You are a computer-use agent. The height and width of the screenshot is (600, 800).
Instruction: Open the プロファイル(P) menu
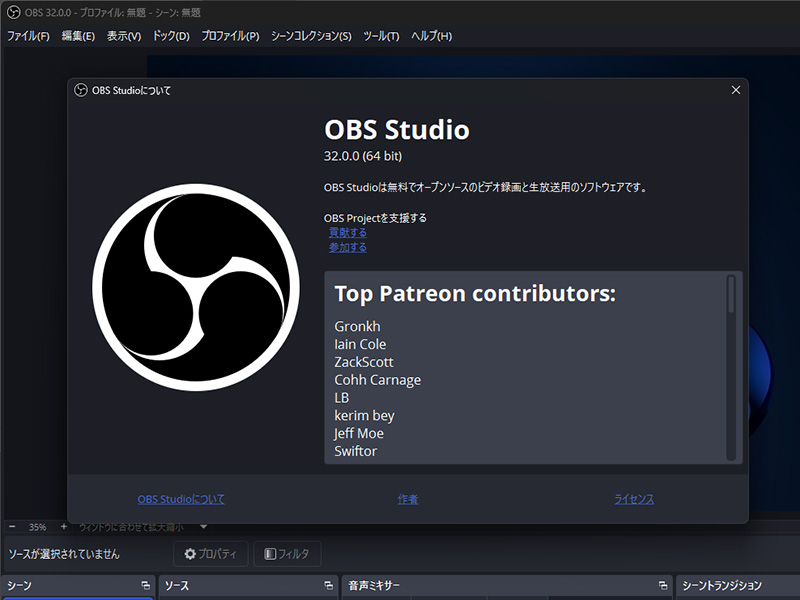pyautogui.click(x=230, y=36)
